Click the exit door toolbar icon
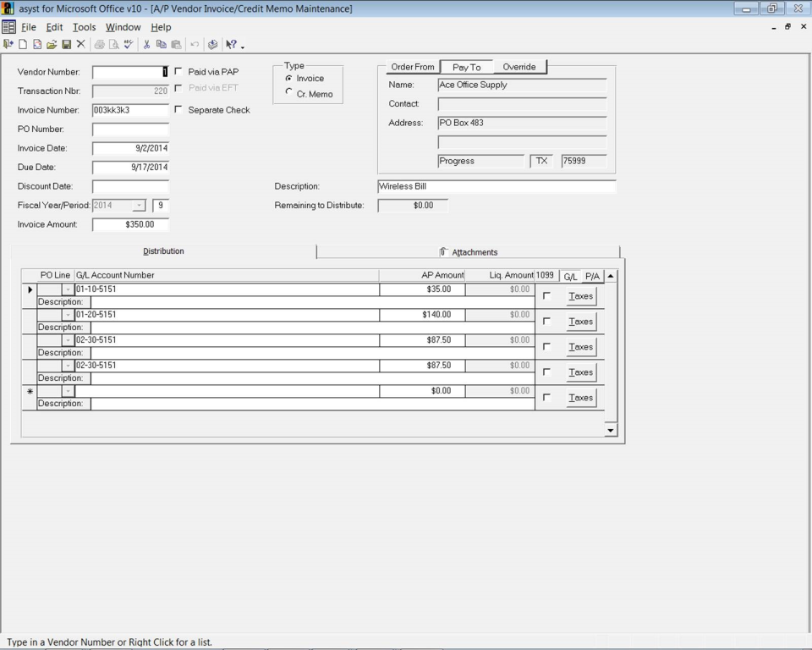812x650 pixels. click(8, 45)
